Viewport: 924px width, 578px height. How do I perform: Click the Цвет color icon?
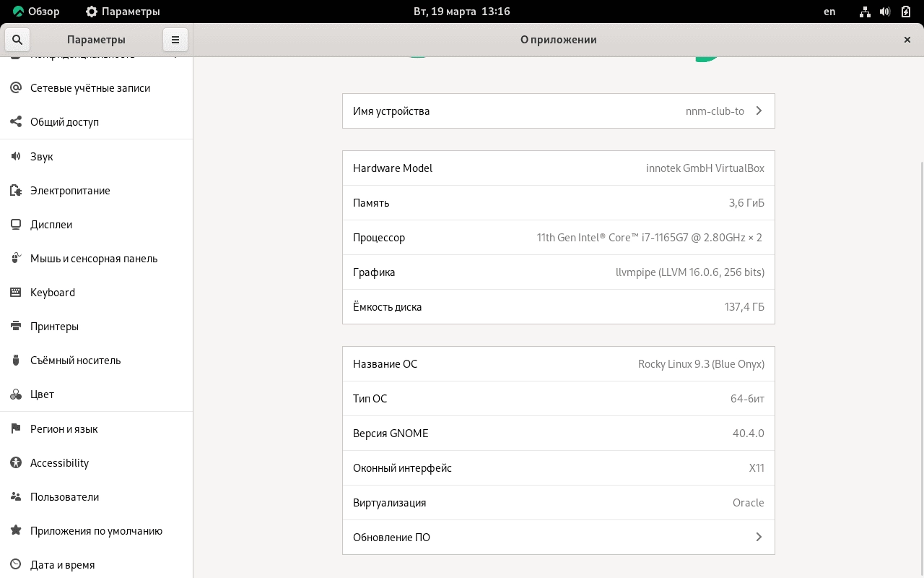pyautogui.click(x=16, y=394)
